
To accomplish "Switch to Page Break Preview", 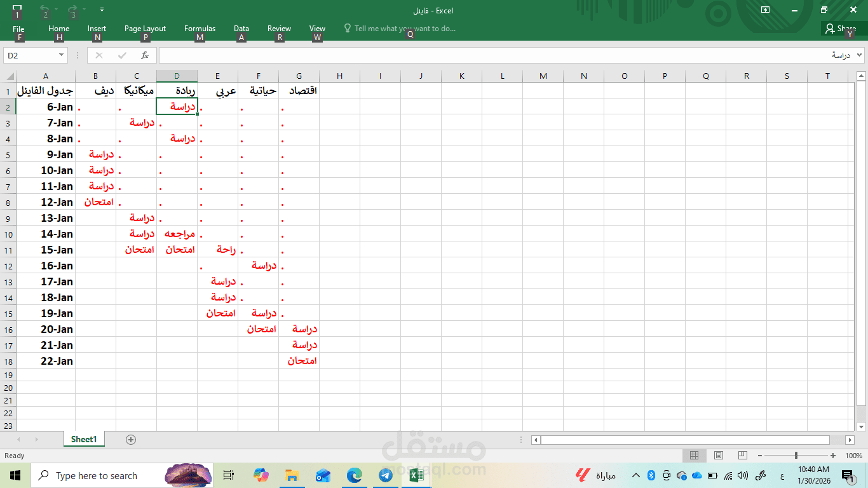I will coord(742,456).
